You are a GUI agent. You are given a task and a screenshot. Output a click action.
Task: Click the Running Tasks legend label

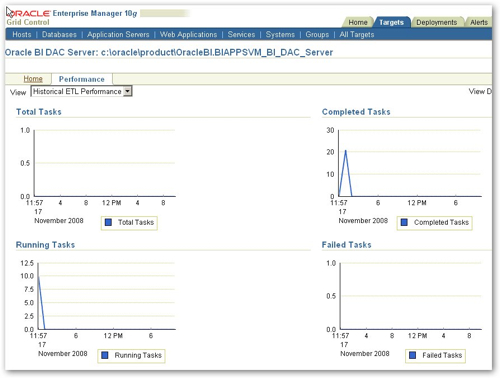click(138, 355)
